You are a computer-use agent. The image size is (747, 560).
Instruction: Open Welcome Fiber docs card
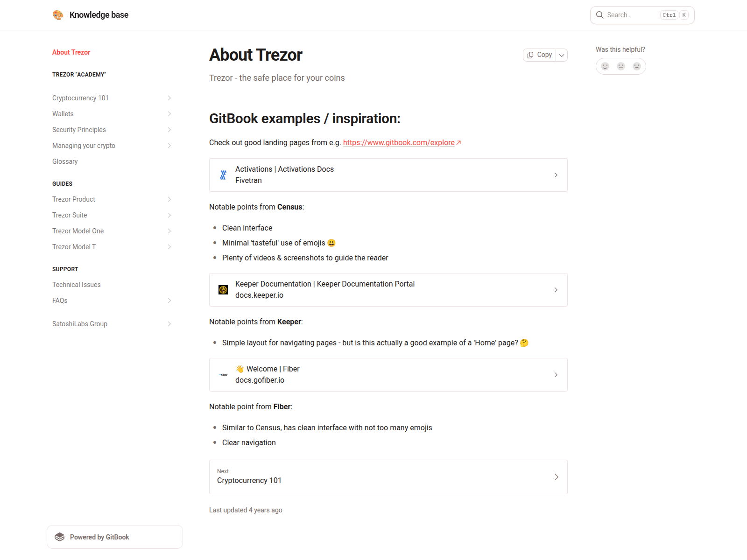388,375
